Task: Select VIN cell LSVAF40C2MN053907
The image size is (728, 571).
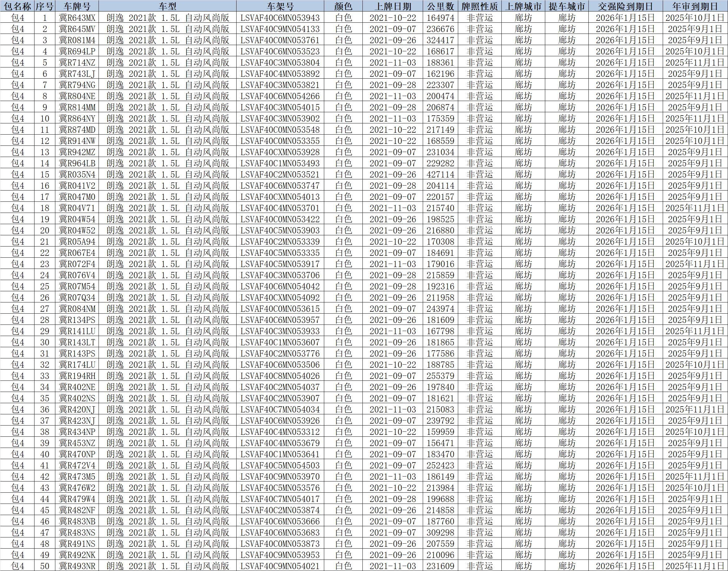Action: (x=280, y=398)
